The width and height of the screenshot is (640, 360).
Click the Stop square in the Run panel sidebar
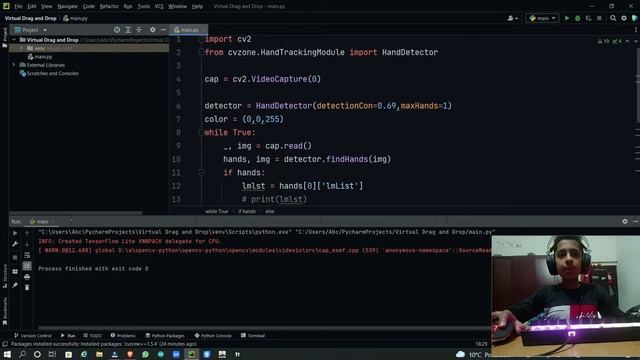15,257
